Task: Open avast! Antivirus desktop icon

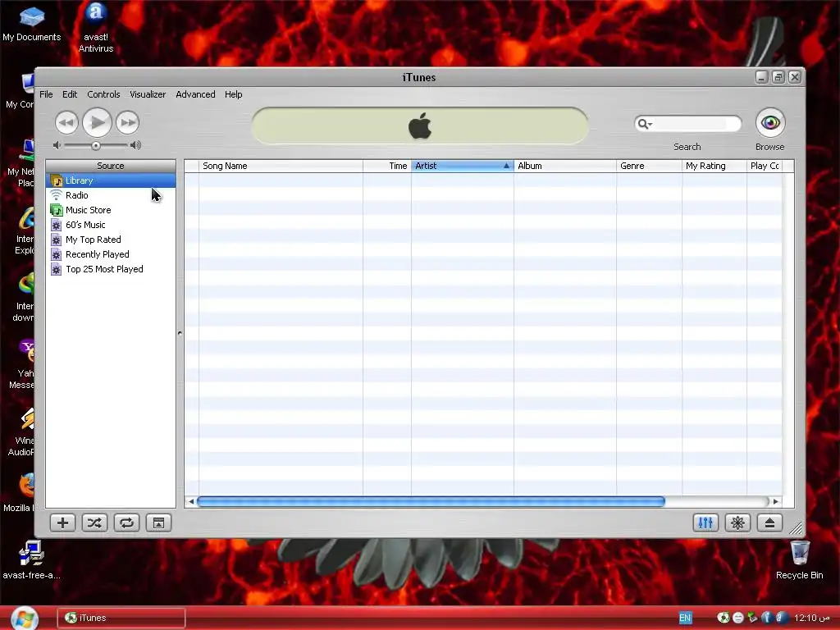Action: 96,27
